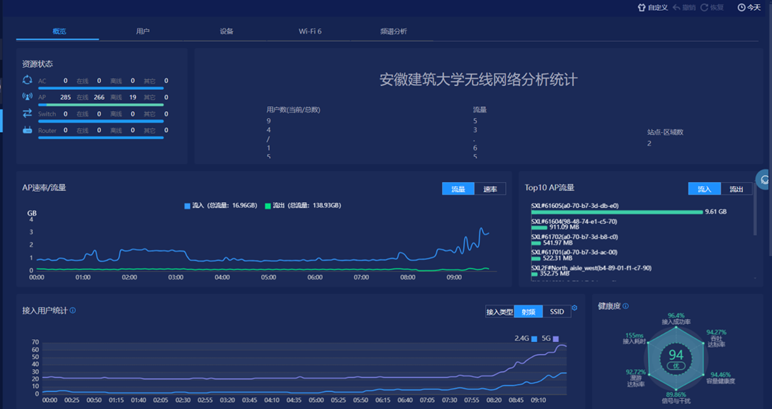772x409 pixels.
Task: Click info icon next to 健康度
Action: click(x=626, y=306)
